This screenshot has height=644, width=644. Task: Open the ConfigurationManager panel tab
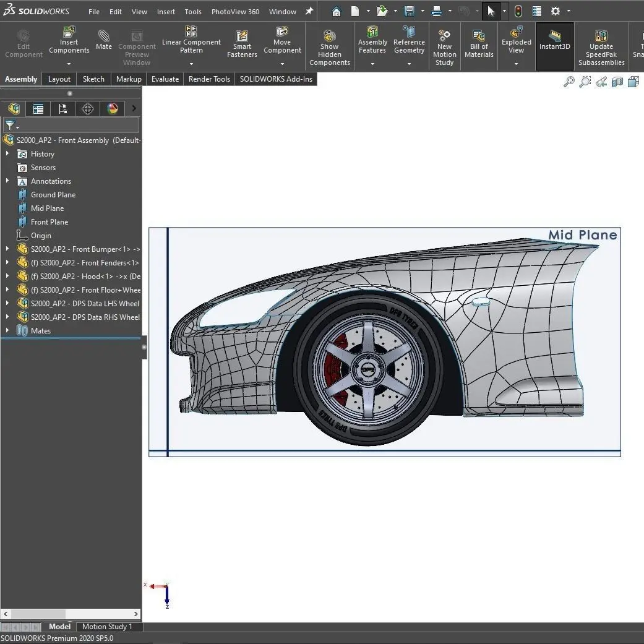point(62,109)
